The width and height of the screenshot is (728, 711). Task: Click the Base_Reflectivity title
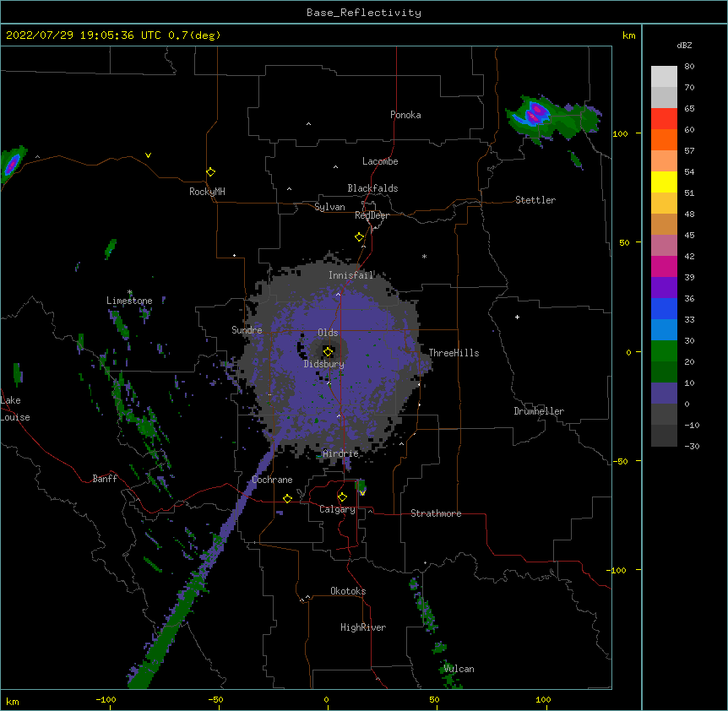364,13
